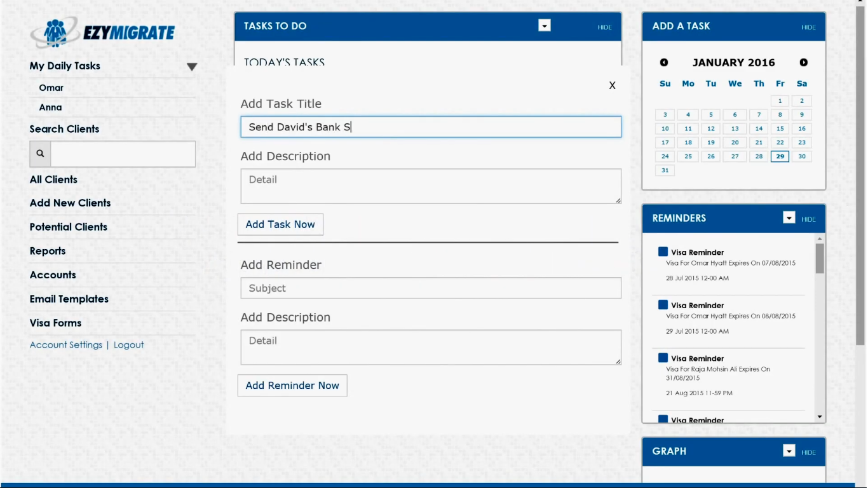The width and height of the screenshot is (868, 488).
Task: Open the Graph panel dropdown arrow
Action: (789, 451)
